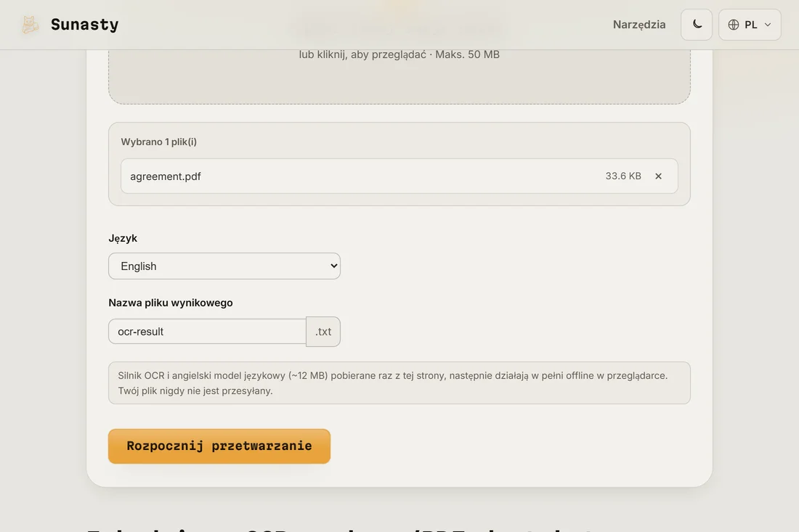Click the Nazwa pliku wynikowego label
The width and height of the screenshot is (799, 532).
pos(171,303)
